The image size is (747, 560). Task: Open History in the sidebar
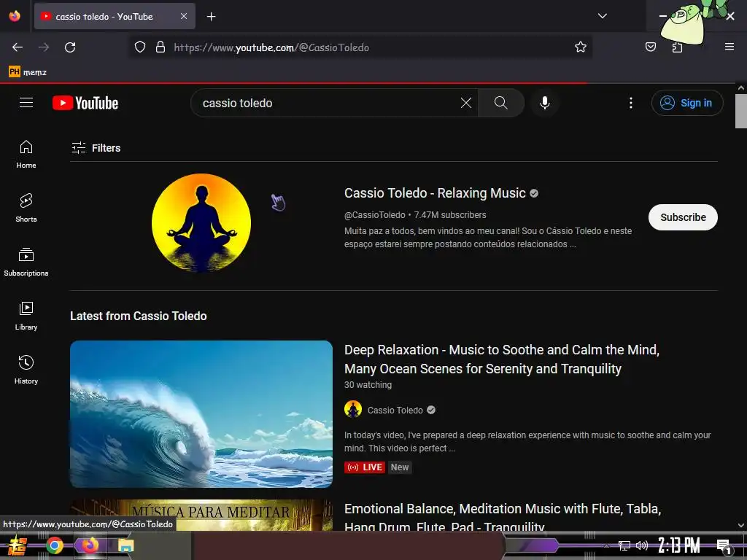[26, 370]
